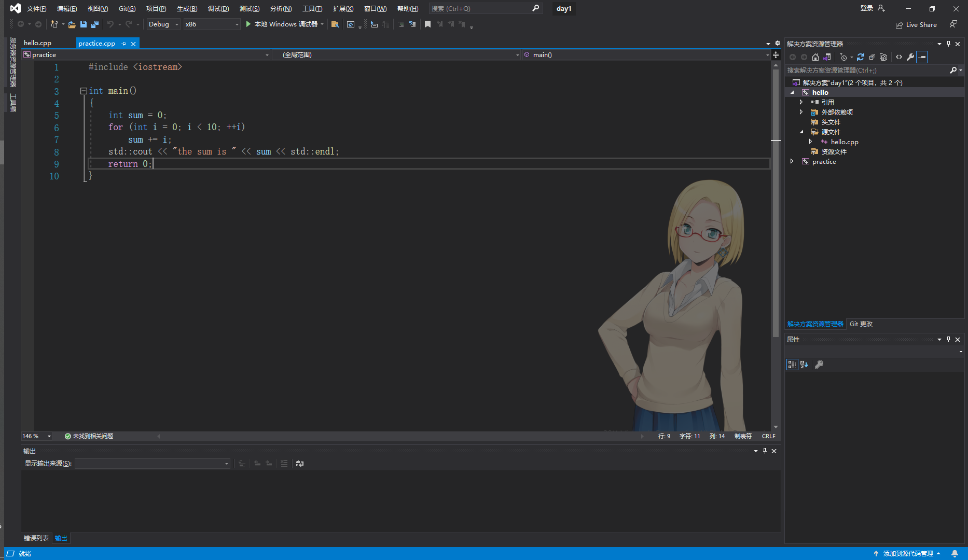Image resolution: width=968 pixels, height=560 pixels.
Task: Click 添加到源代码管理 in the status bar
Action: pyautogui.click(x=907, y=554)
